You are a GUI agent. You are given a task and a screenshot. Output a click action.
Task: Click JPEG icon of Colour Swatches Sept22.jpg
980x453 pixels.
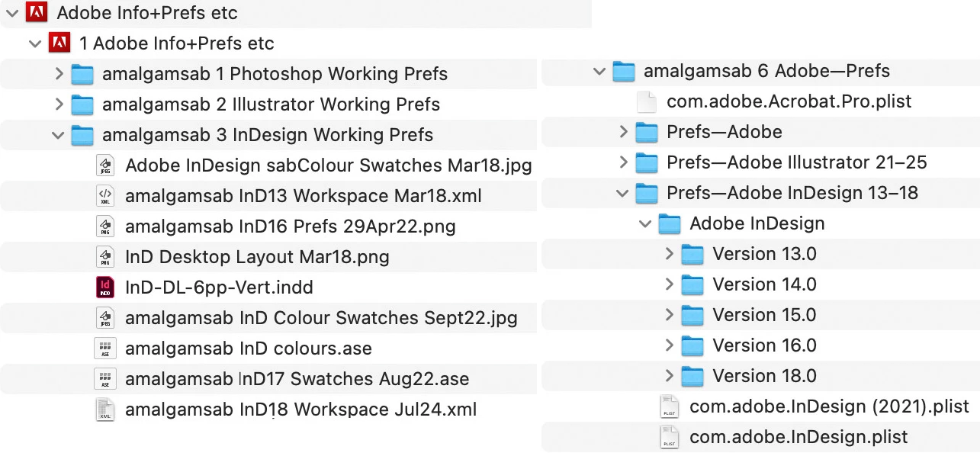[x=105, y=317]
